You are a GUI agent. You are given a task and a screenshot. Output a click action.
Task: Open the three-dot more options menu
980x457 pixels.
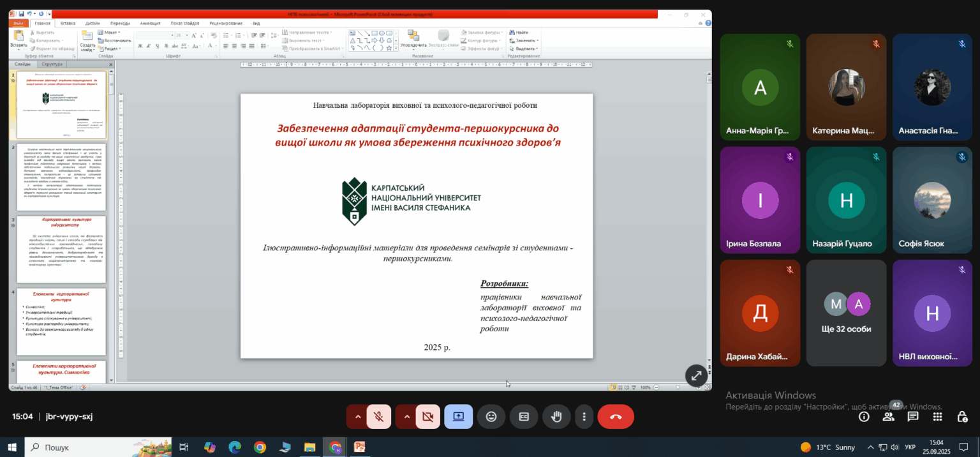[x=584, y=416]
